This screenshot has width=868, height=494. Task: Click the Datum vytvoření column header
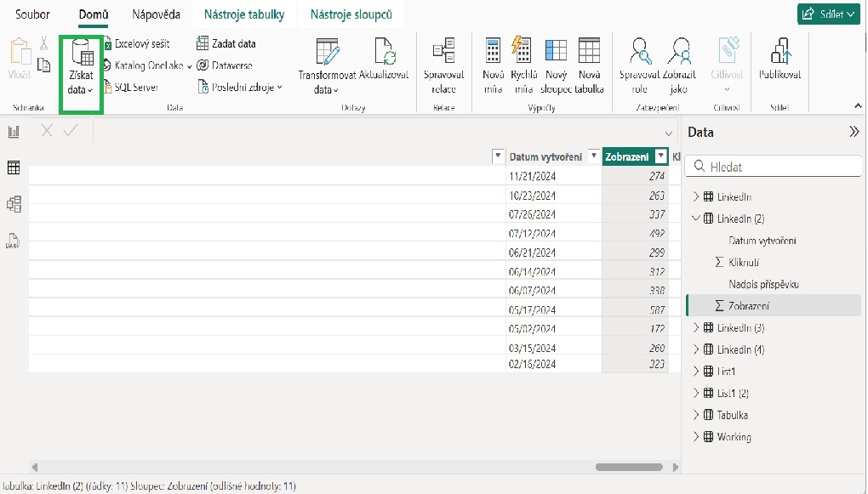[545, 157]
